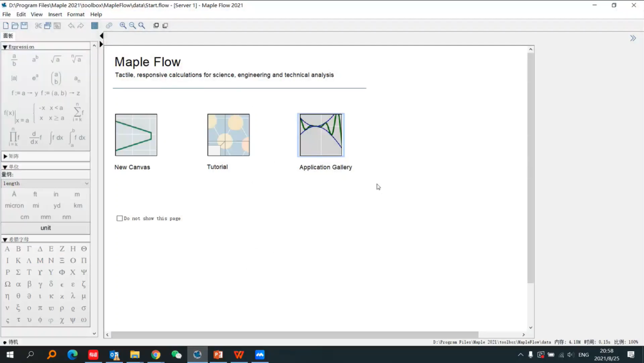Insert the evaluate-at f(x)|x=a template
This screenshot has height=363, width=644.
pos(16,115)
